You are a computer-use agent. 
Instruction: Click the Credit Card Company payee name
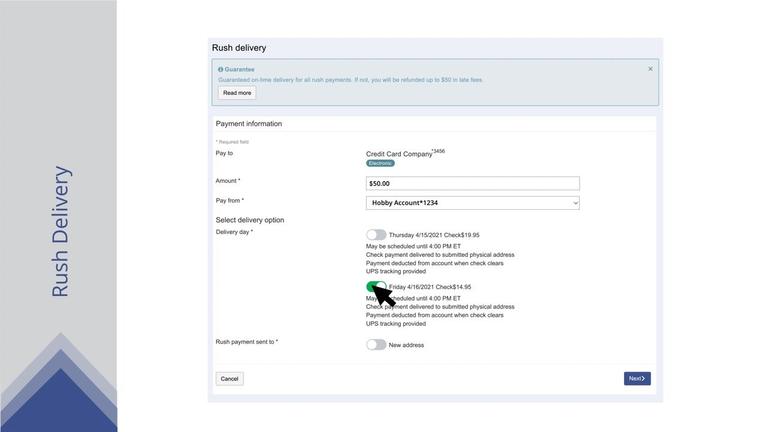coord(399,154)
